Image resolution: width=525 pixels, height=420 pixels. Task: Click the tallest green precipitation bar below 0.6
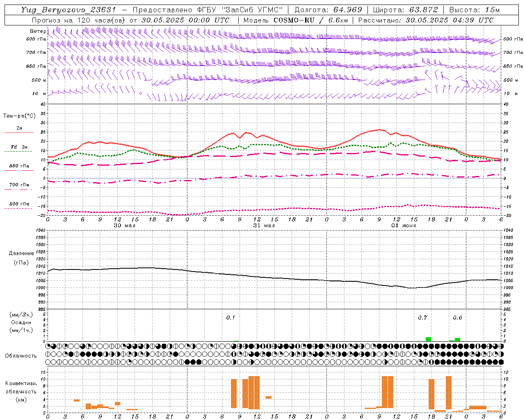pyautogui.click(x=457, y=340)
